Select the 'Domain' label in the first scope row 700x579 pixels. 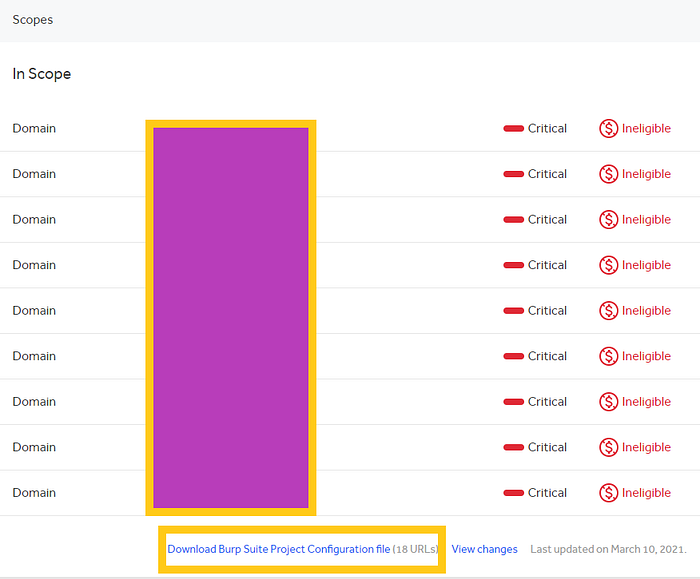pyautogui.click(x=34, y=129)
